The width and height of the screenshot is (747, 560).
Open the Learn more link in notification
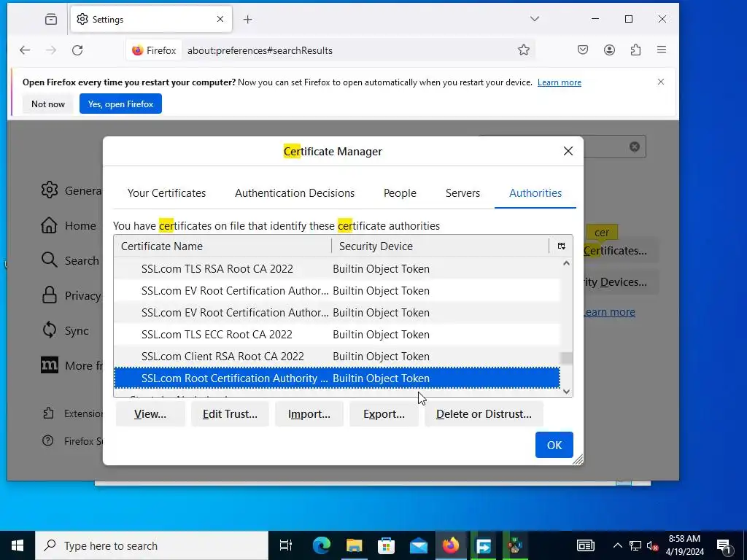(x=560, y=82)
